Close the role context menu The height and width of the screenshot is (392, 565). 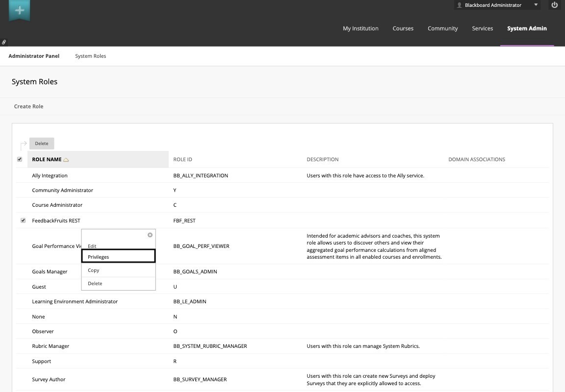point(150,235)
